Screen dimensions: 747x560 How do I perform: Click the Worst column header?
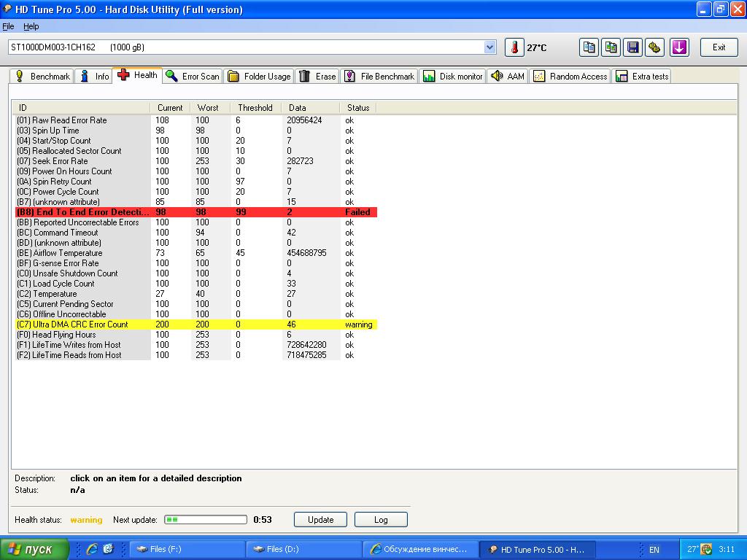click(210, 108)
